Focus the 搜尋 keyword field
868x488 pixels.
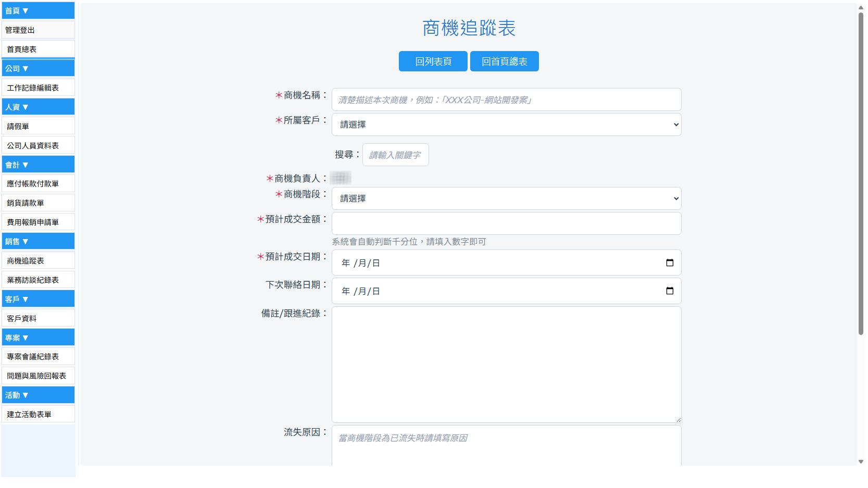[396, 155]
